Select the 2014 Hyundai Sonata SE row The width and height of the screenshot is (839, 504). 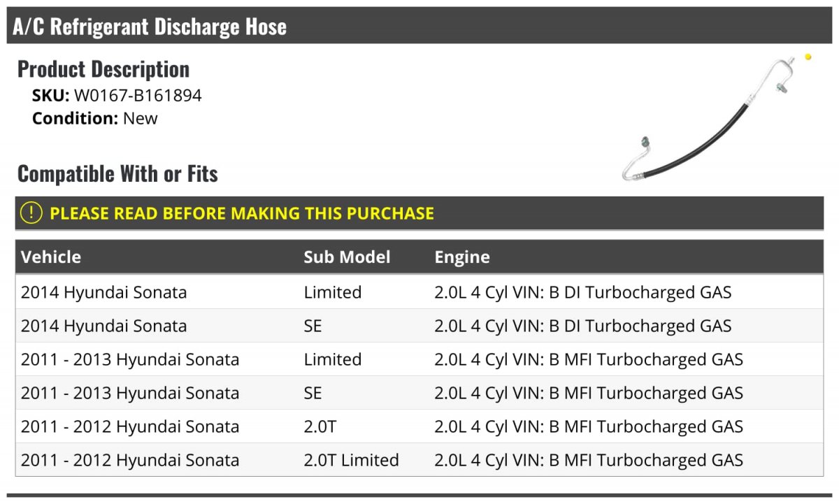419,326
